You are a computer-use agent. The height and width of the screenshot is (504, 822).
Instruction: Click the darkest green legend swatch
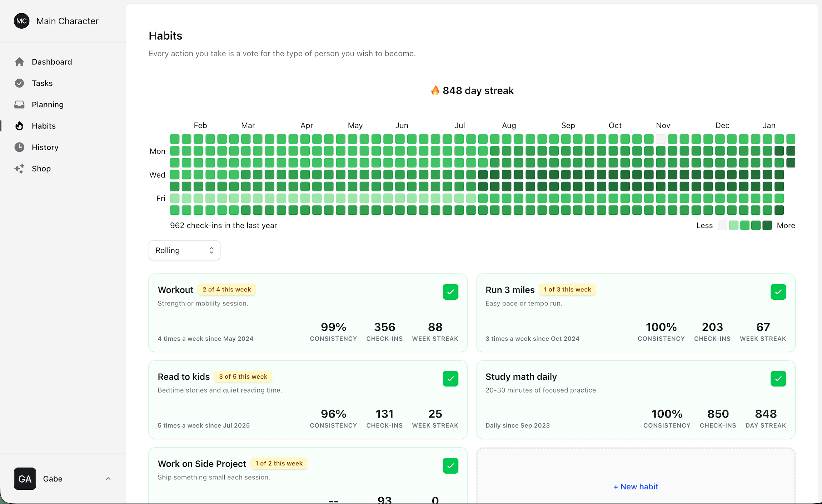point(767,225)
